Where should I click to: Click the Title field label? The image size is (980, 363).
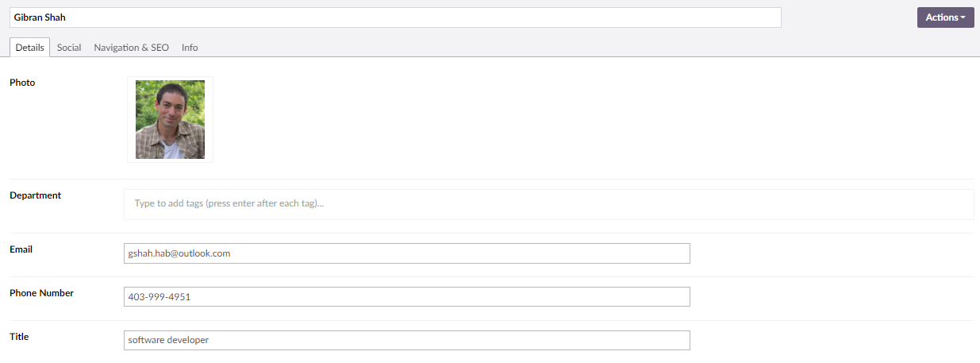(19, 337)
